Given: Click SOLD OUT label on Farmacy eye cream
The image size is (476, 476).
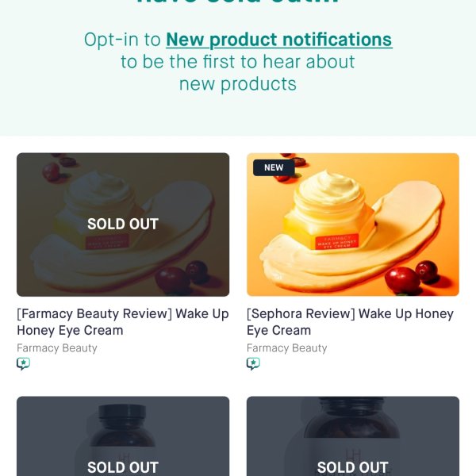Looking at the screenshot, I should tap(123, 224).
